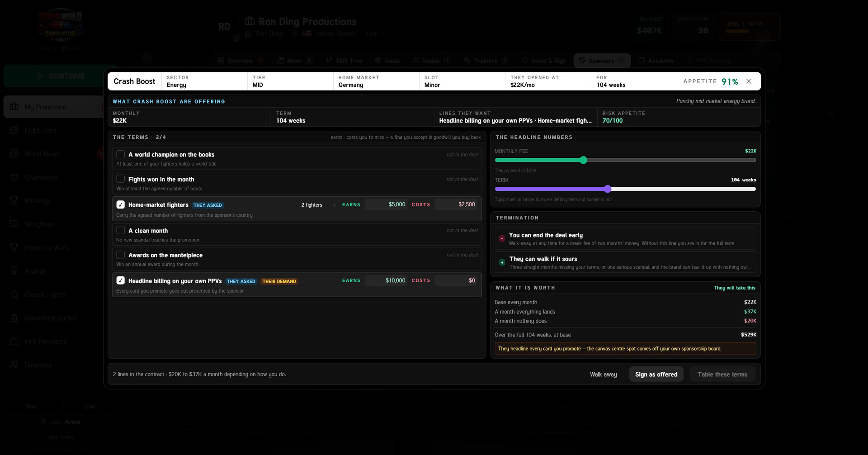Switch to the News tab
Image resolution: width=868 pixels, height=455 pixels.
tap(295, 61)
